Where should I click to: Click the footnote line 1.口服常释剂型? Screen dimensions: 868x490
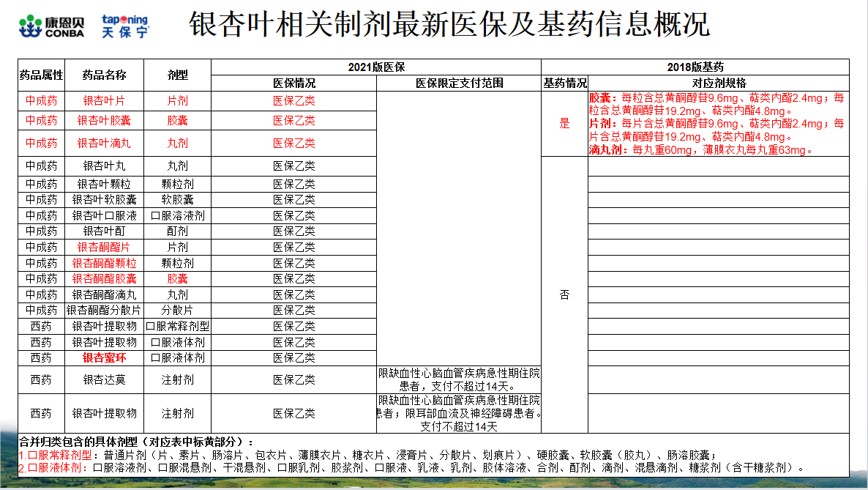pyautogui.click(x=368, y=455)
